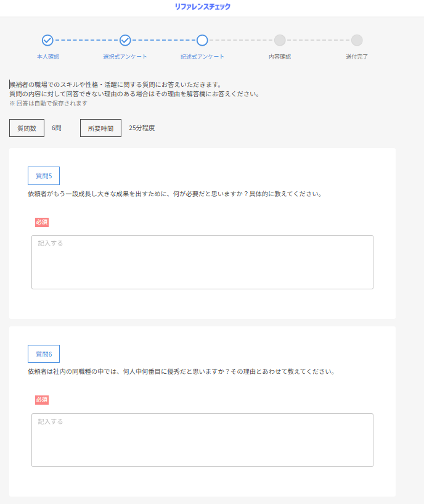Focus the answer text area for 質問5

tap(202, 262)
